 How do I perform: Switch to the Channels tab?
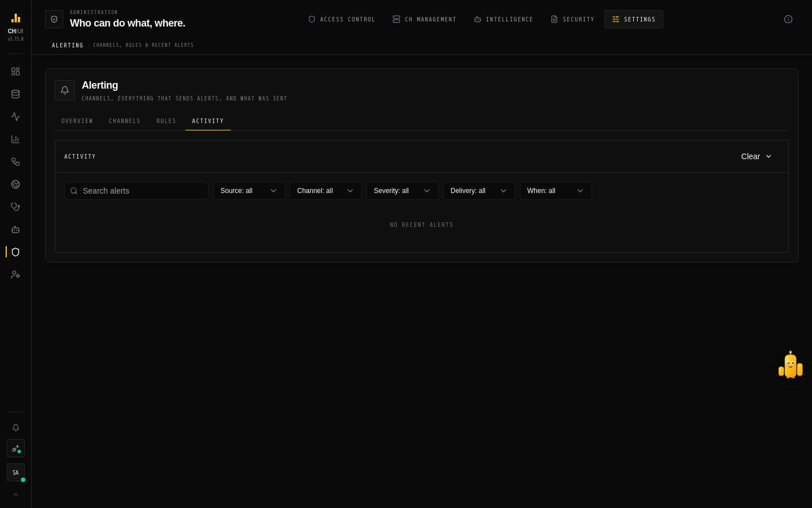click(x=125, y=121)
